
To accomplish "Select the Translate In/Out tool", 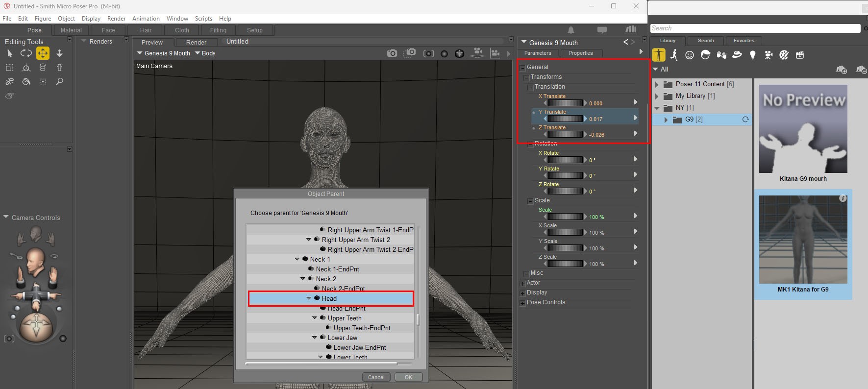I will (x=59, y=53).
